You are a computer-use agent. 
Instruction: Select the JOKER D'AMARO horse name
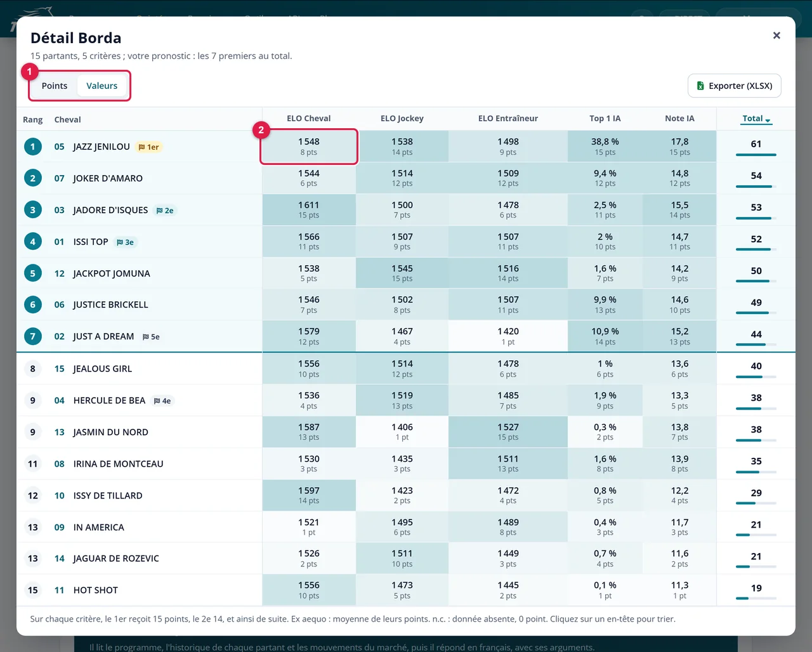pyautogui.click(x=108, y=178)
